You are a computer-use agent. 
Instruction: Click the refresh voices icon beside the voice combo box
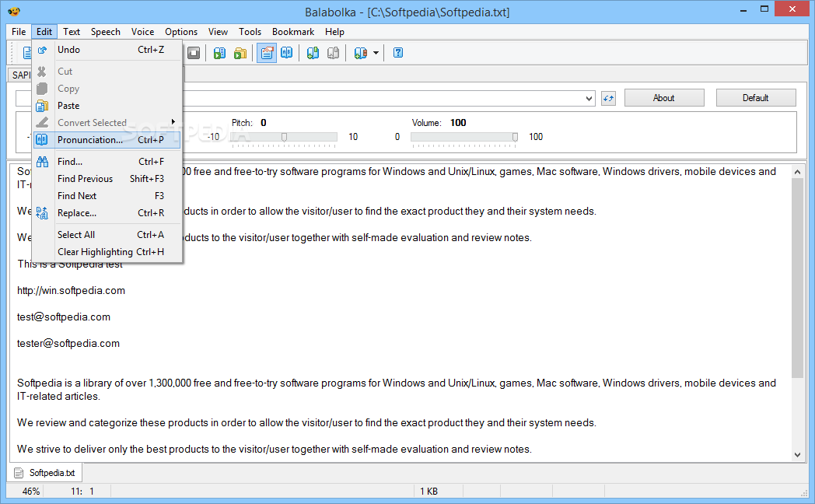click(609, 98)
